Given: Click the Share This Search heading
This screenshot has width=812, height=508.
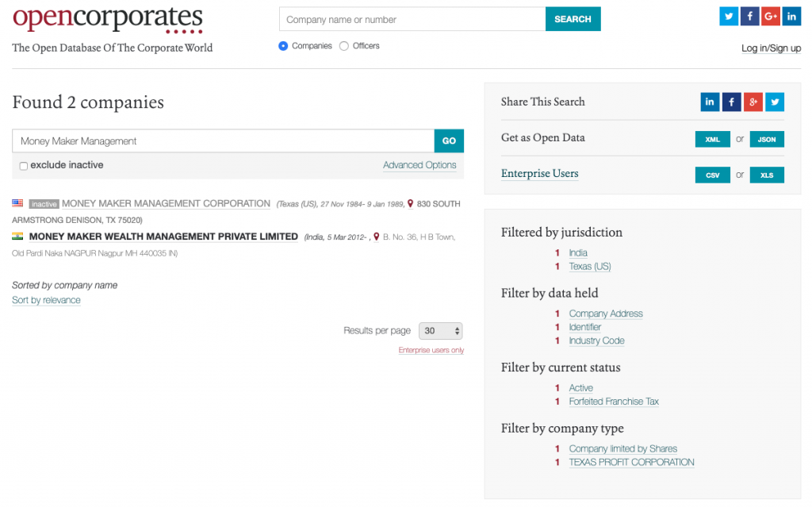Looking at the screenshot, I should [542, 102].
